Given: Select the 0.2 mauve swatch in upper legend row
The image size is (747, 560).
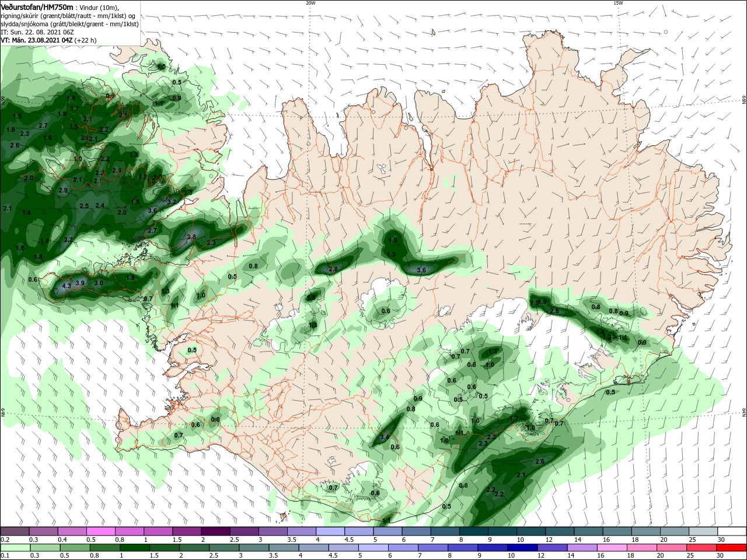Looking at the screenshot, I should coord(15,531).
